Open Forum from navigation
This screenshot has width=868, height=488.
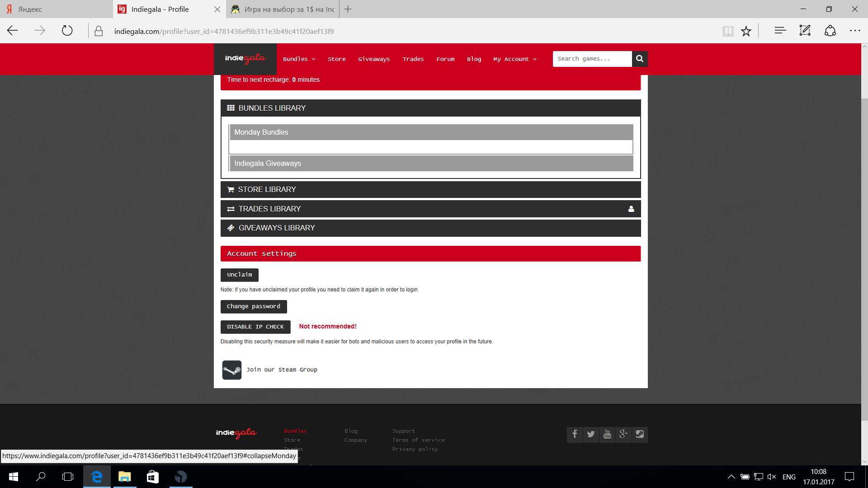[x=445, y=59]
